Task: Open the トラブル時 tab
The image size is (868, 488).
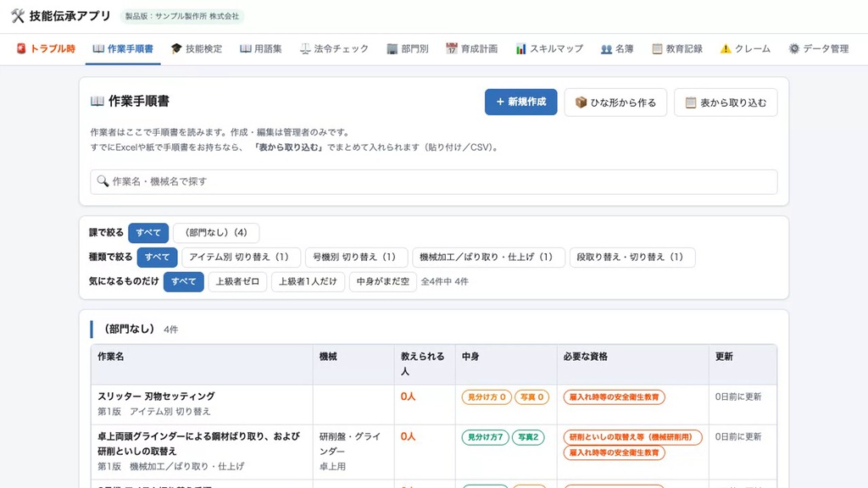Action: 46,48
